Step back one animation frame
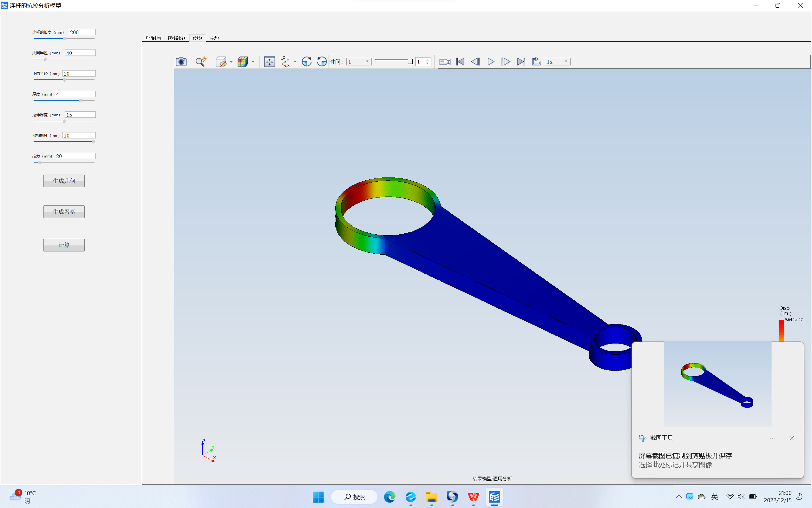 tap(475, 62)
